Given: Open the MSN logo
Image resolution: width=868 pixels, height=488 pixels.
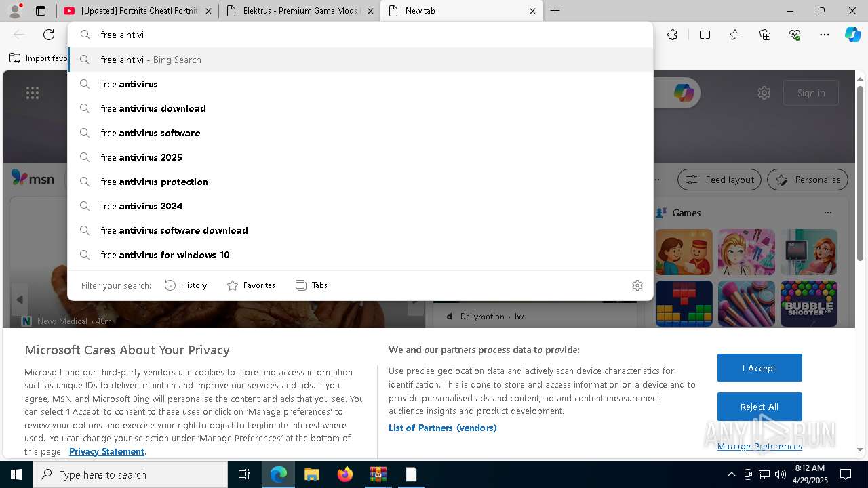Looking at the screenshot, I should (x=33, y=178).
